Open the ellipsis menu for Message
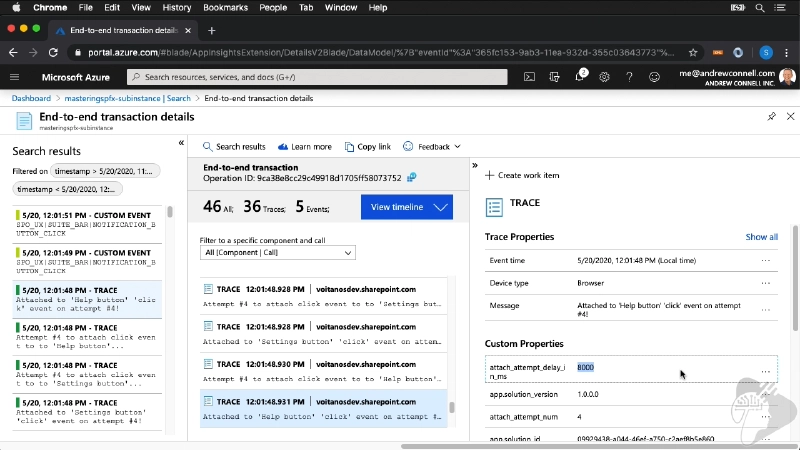Viewport: 800px width, 450px height. click(765, 310)
